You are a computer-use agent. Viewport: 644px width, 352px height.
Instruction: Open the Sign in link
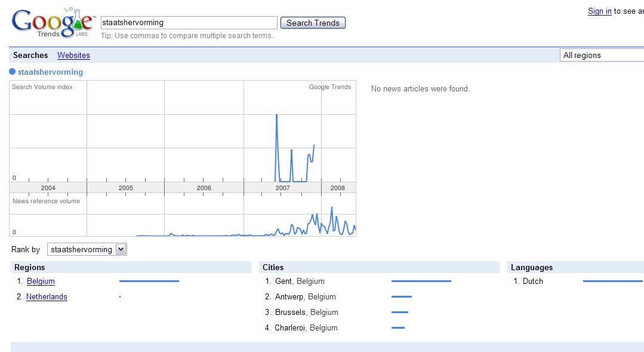(599, 11)
